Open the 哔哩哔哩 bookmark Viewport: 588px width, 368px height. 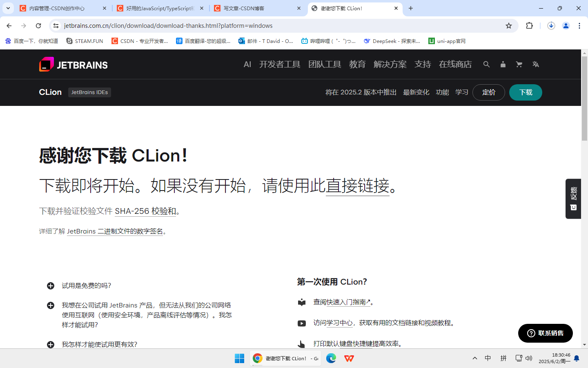[328, 41]
